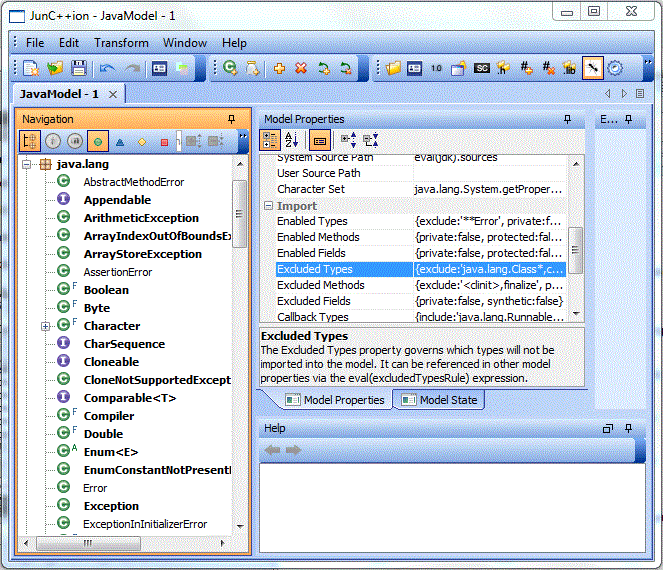Select the Excluded Methods property row

[x=420, y=285]
